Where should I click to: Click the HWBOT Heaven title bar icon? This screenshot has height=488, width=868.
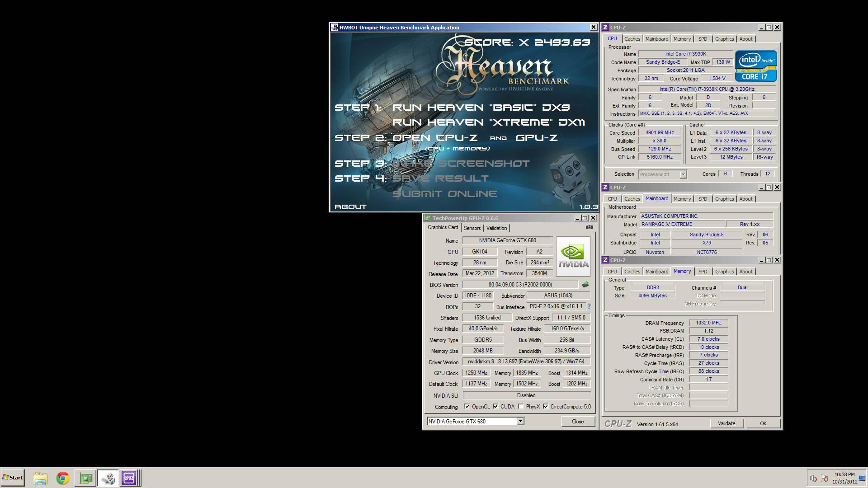coord(335,28)
